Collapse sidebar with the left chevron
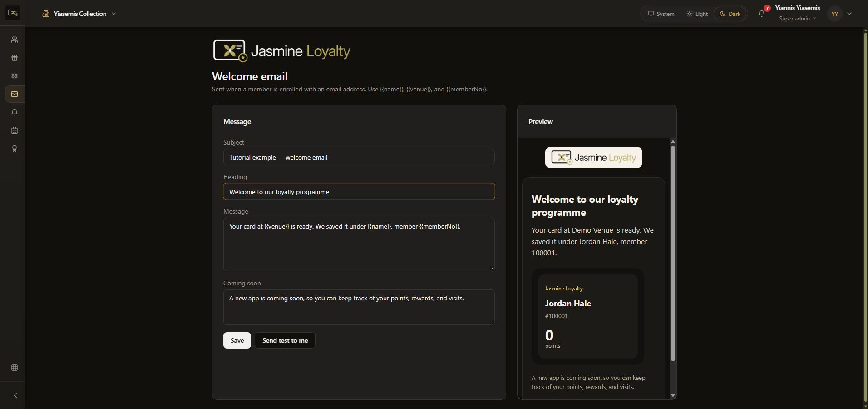The image size is (868, 409). point(15,395)
